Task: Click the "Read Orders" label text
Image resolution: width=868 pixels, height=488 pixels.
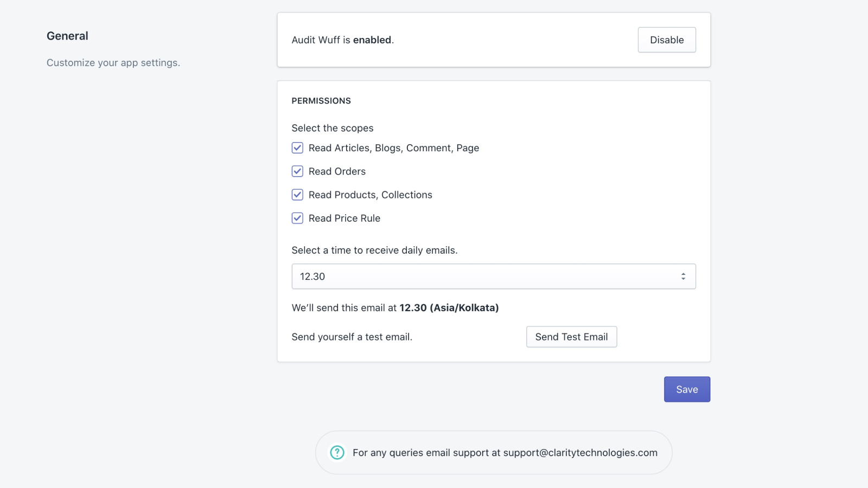Action: [x=337, y=171]
